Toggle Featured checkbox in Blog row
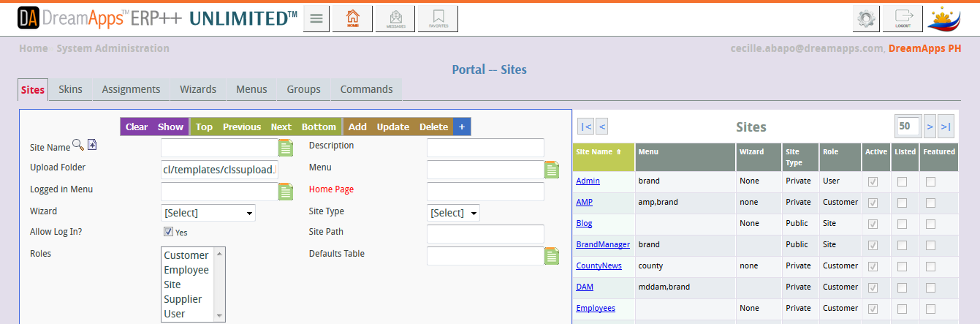Image resolution: width=980 pixels, height=324 pixels. point(930,223)
